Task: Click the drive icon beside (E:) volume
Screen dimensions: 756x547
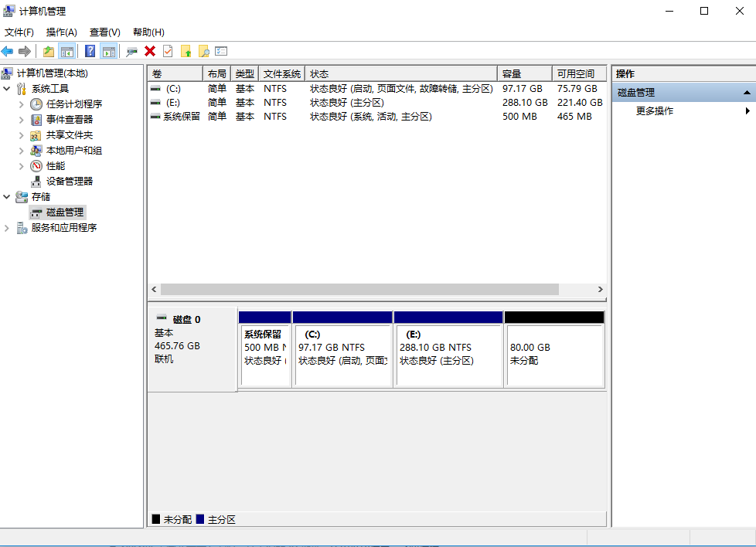Action: 155,103
